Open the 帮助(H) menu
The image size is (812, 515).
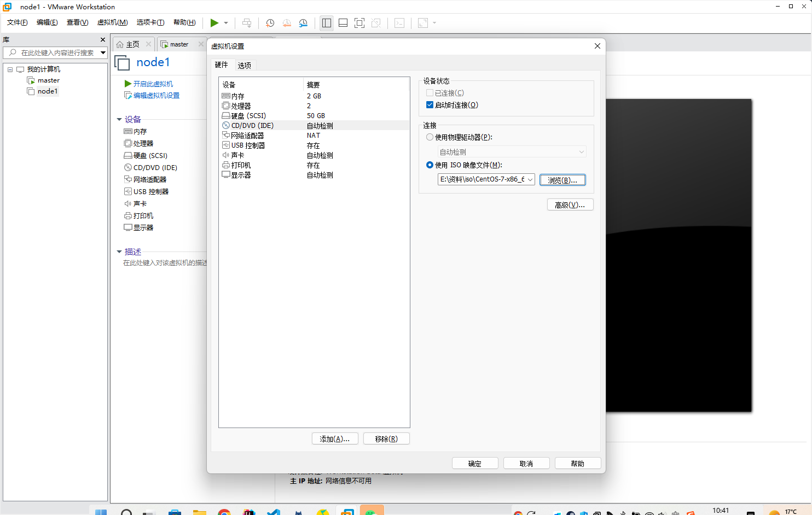tap(184, 22)
